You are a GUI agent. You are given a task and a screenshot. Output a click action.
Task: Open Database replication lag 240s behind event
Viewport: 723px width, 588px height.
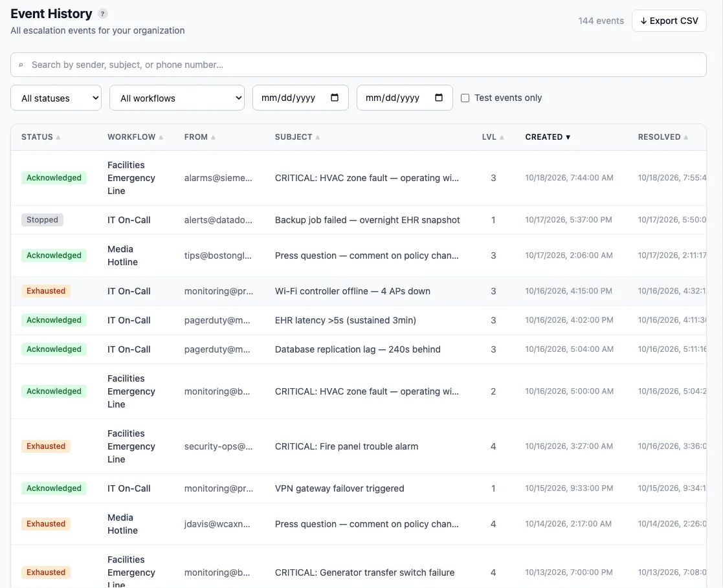point(358,349)
